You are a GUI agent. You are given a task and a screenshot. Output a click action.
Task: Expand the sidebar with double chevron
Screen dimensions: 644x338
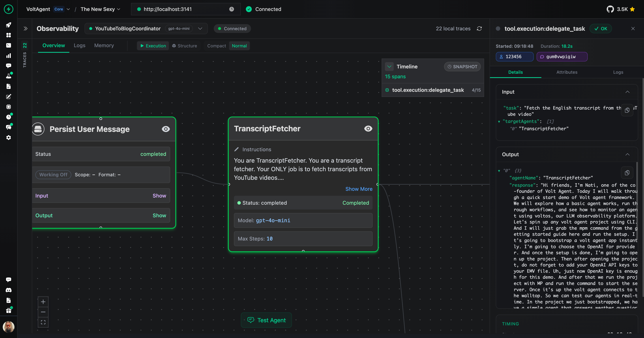coord(25,29)
